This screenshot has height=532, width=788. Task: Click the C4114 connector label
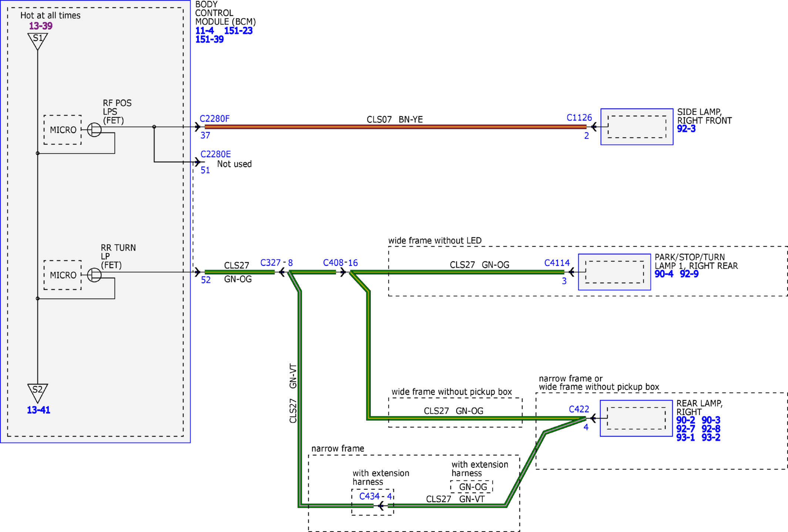click(x=557, y=263)
